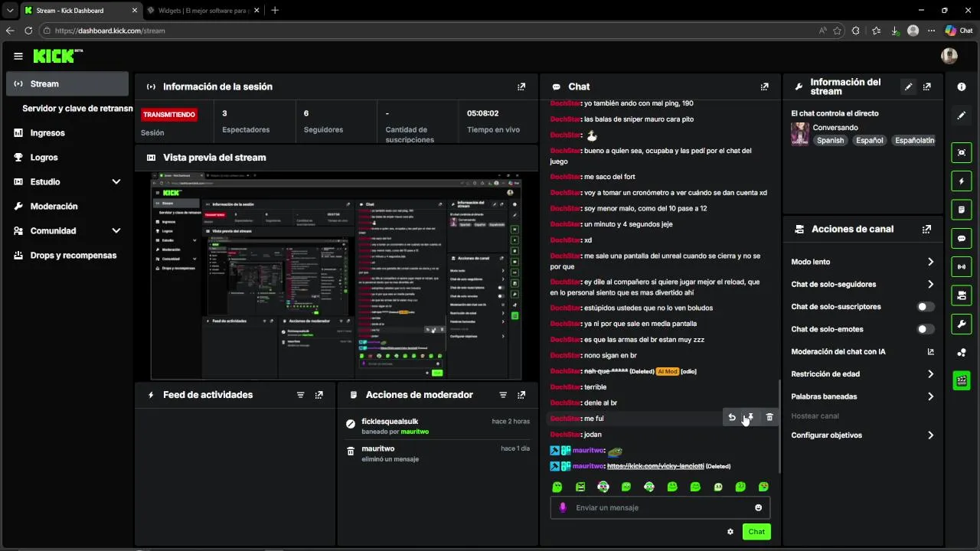Screen dimensions: 980x551
Task: Open the browser tab list dropdown
Action: click(x=9, y=11)
